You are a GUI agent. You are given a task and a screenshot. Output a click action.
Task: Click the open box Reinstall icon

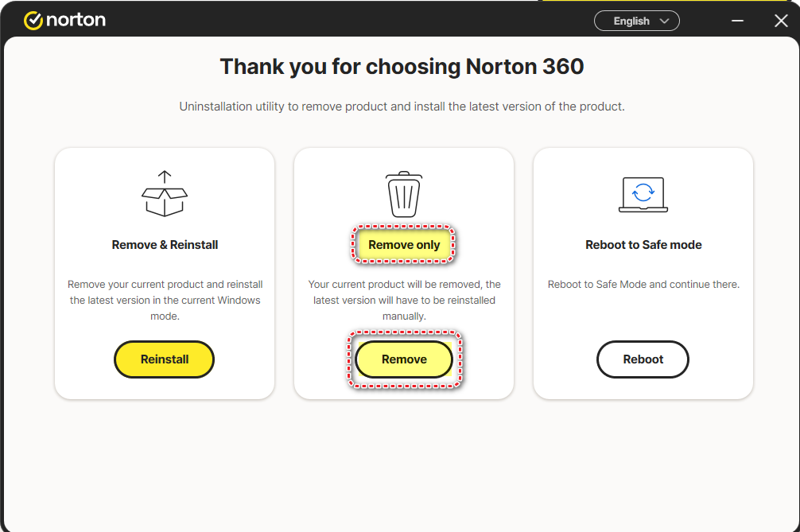click(165, 201)
